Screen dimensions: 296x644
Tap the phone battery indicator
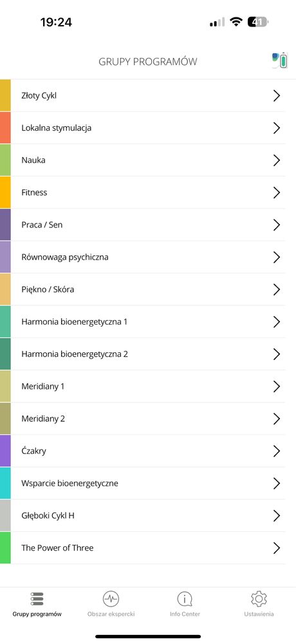coord(257,22)
